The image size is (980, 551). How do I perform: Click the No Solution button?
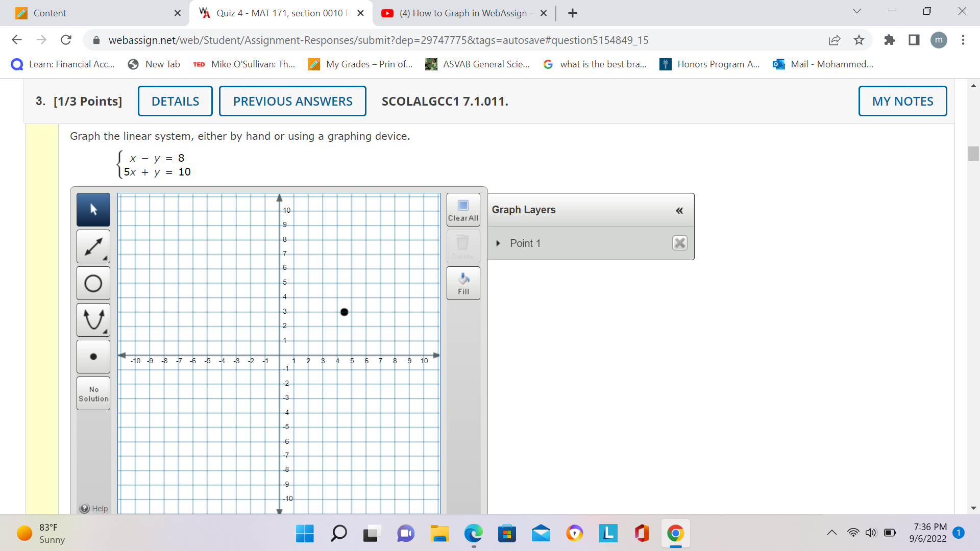(x=93, y=393)
